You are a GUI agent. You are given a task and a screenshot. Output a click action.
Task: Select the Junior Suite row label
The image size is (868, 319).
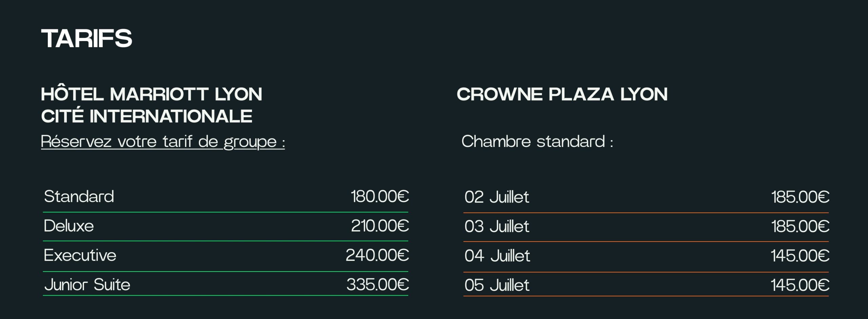(x=87, y=284)
